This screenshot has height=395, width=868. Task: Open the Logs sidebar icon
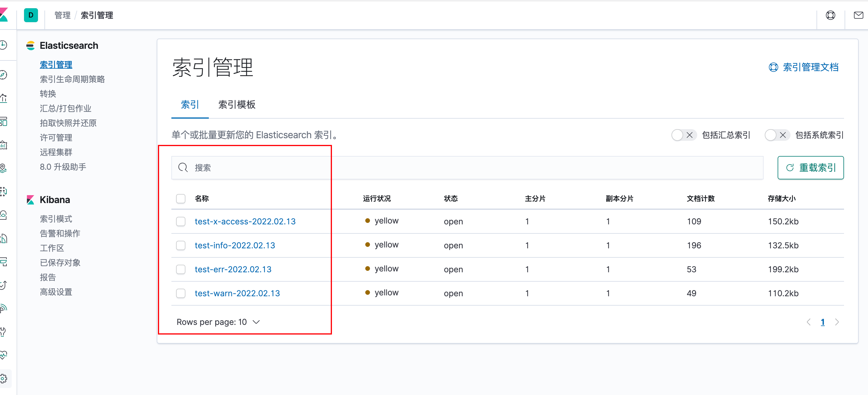[x=4, y=238]
